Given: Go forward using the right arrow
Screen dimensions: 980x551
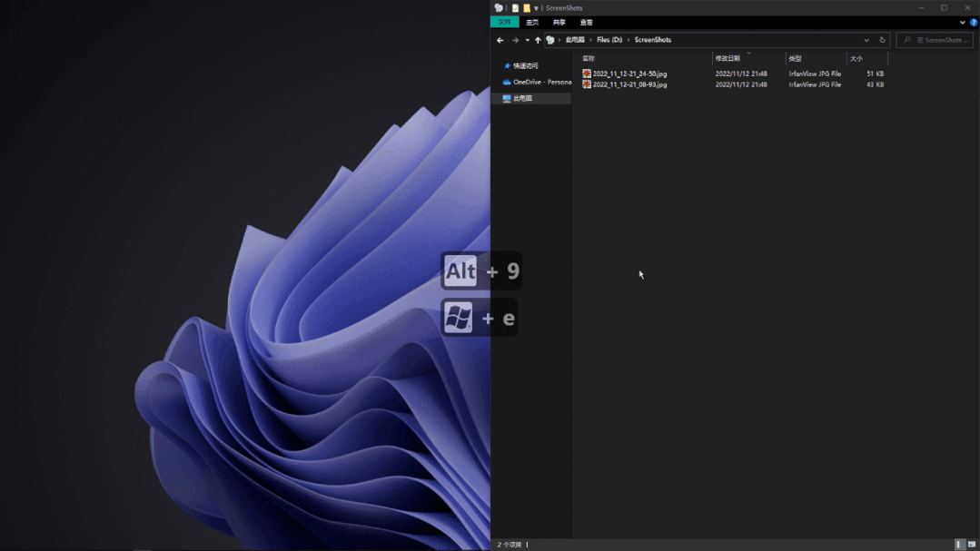Looking at the screenshot, I should (x=515, y=40).
